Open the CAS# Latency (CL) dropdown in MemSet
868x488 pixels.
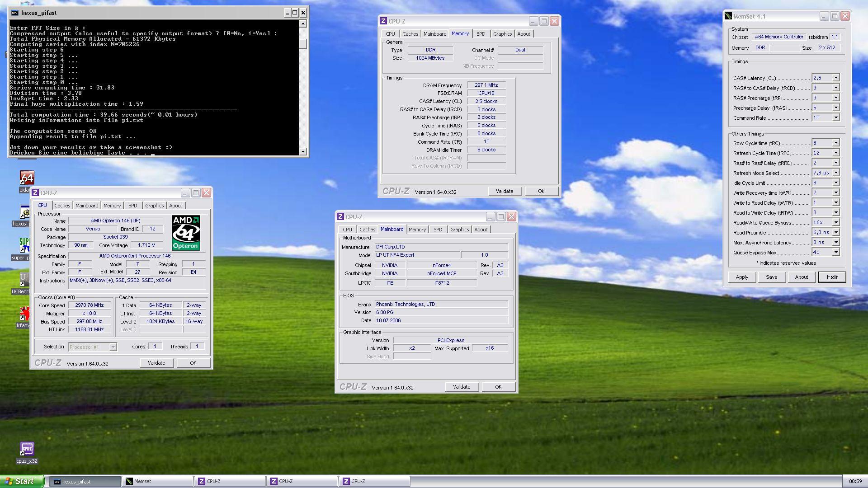pyautogui.click(x=836, y=78)
